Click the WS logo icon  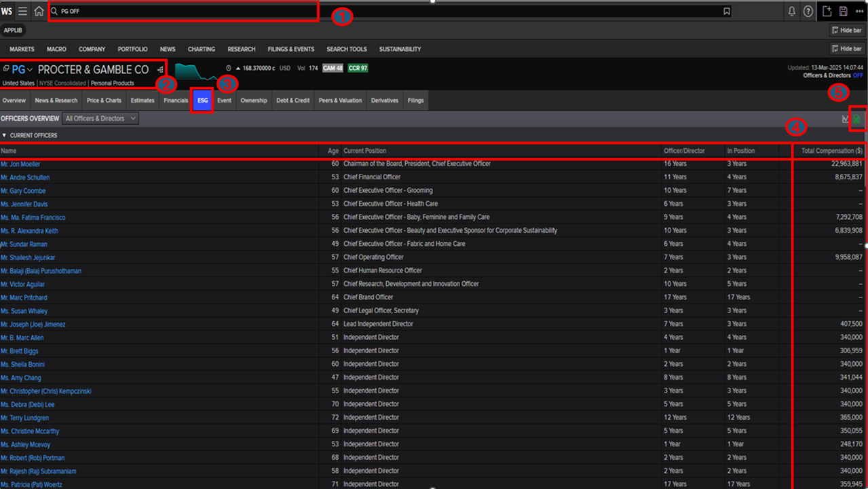pyautogui.click(x=7, y=11)
